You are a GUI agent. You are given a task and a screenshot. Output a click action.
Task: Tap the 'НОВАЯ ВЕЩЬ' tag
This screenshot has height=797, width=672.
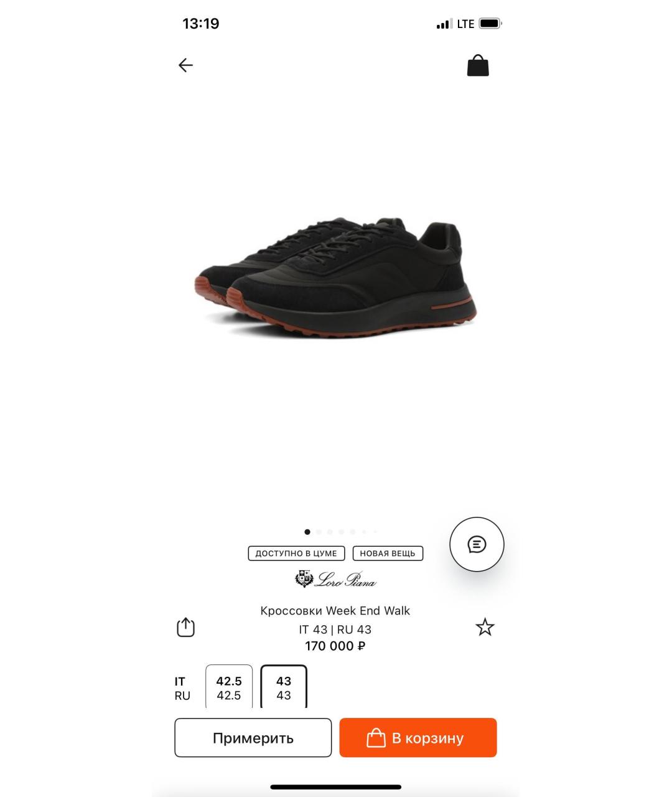pyautogui.click(x=388, y=554)
